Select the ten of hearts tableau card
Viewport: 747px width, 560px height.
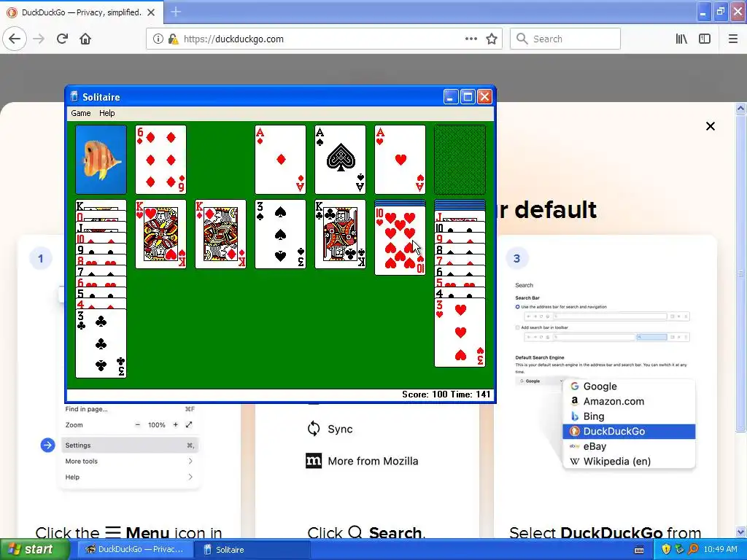click(400, 241)
